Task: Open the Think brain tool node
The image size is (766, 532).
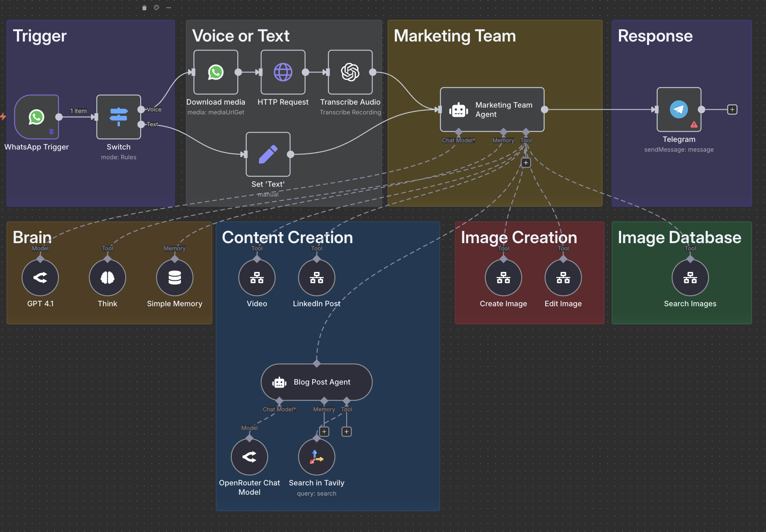Action: (108, 278)
